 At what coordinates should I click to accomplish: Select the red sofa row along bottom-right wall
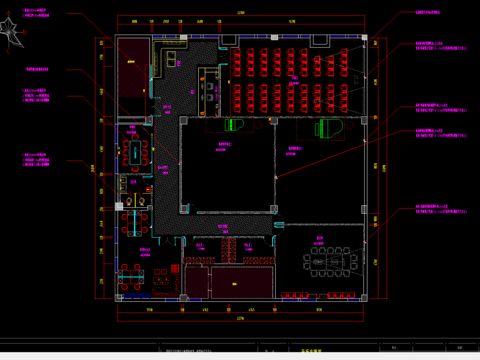point(318,295)
